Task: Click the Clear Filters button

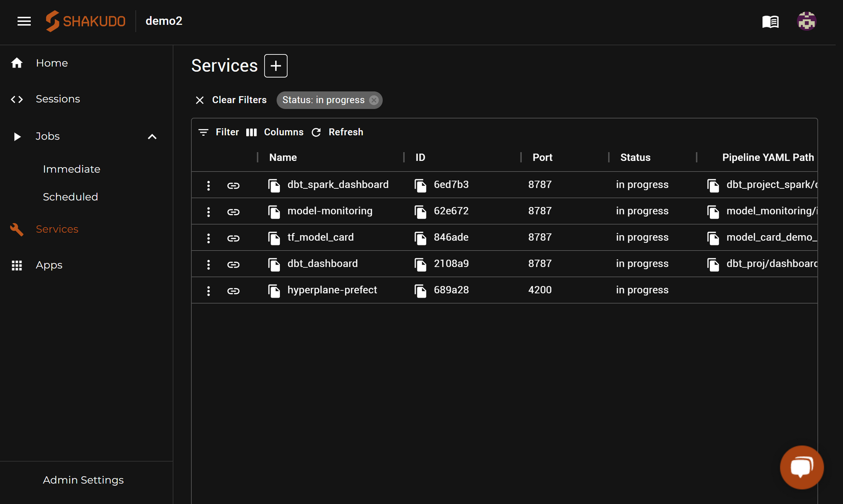Action: (x=231, y=100)
